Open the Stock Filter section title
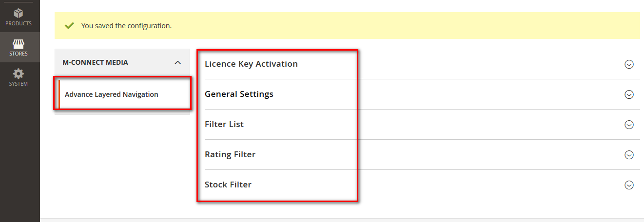644x222 pixels. (228, 185)
